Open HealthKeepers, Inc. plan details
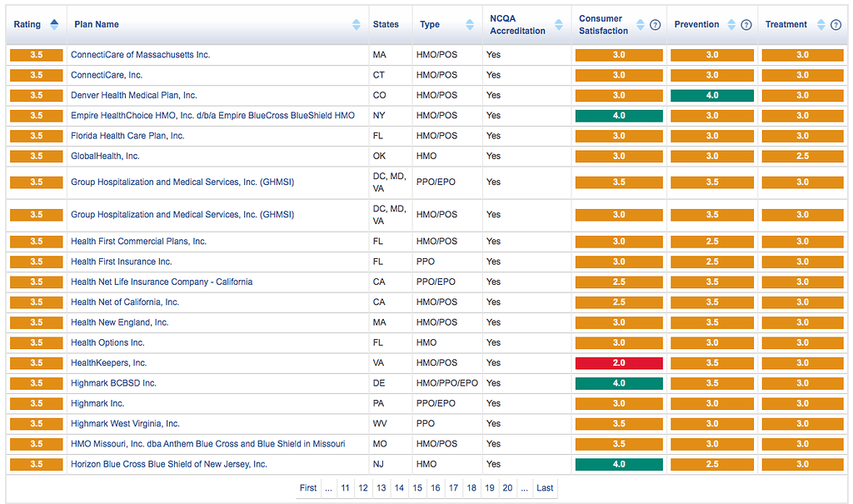The width and height of the screenshot is (853, 504). [108, 363]
